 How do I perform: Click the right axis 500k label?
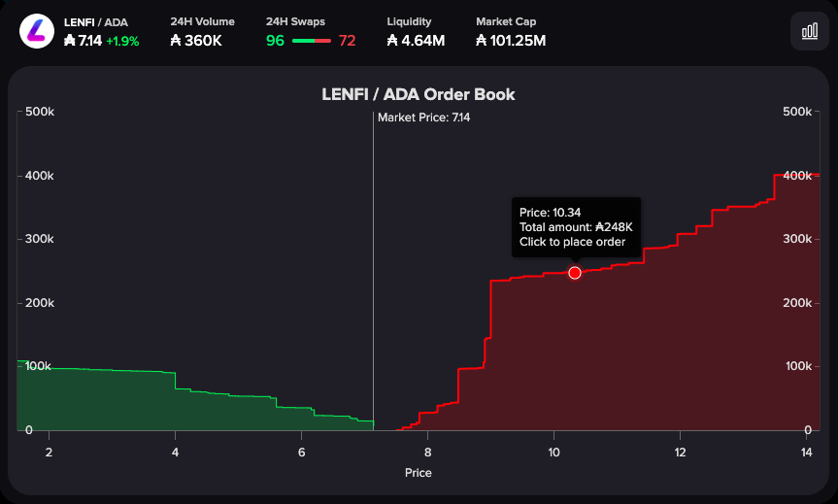pyautogui.click(x=797, y=112)
